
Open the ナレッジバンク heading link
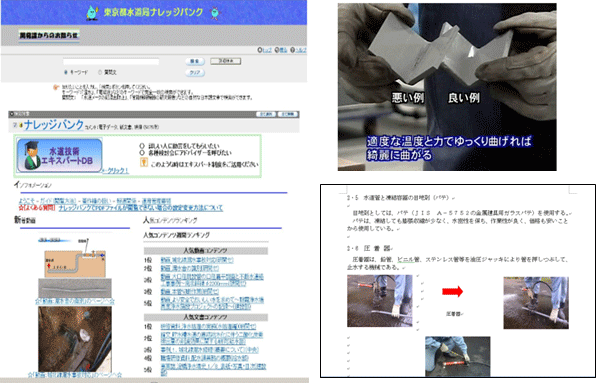click(x=54, y=125)
